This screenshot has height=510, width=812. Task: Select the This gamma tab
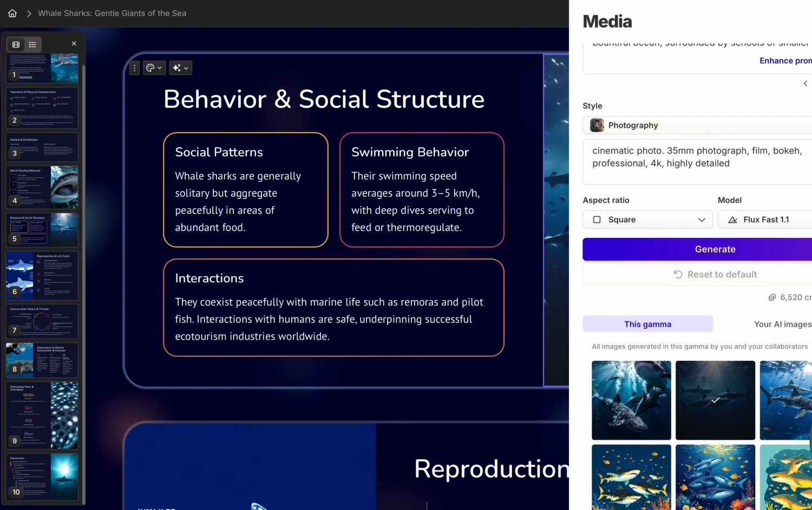click(647, 324)
